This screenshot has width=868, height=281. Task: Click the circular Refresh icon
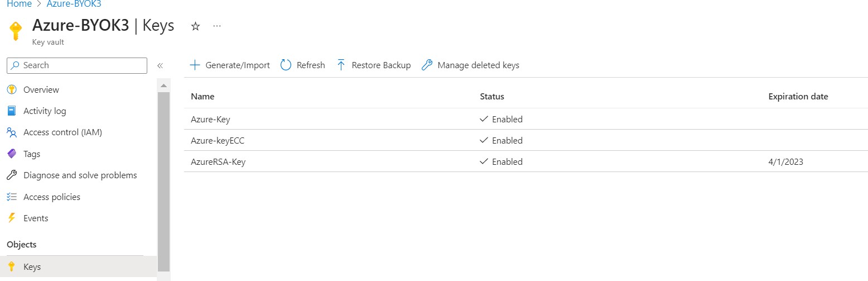(286, 65)
